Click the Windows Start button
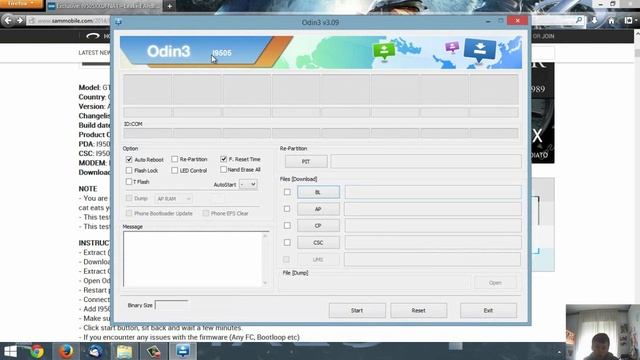The width and height of the screenshot is (640, 360). (10, 351)
